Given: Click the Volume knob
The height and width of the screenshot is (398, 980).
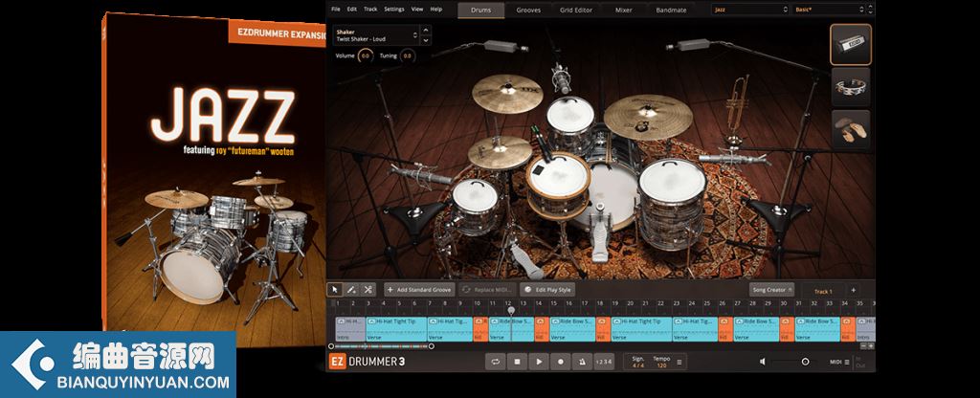Looking at the screenshot, I should point(366,56).
